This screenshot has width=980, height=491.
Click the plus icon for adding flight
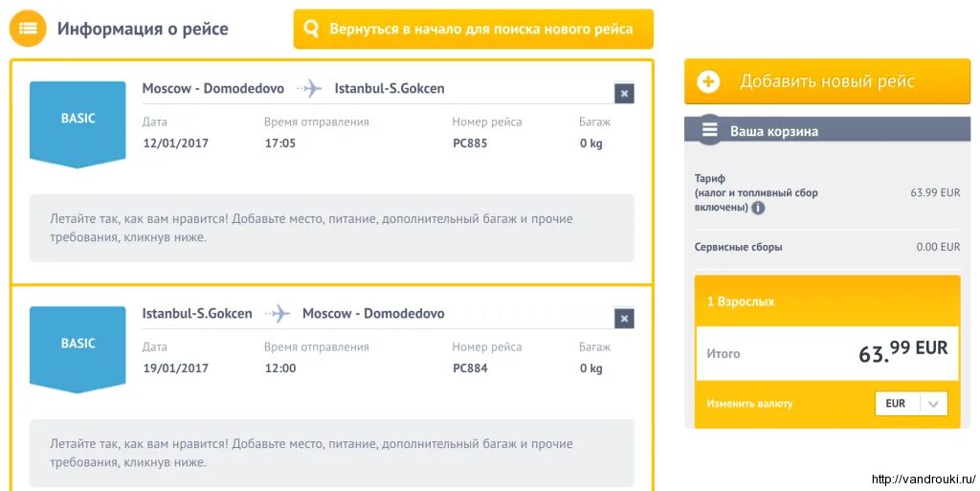[708, 81]
